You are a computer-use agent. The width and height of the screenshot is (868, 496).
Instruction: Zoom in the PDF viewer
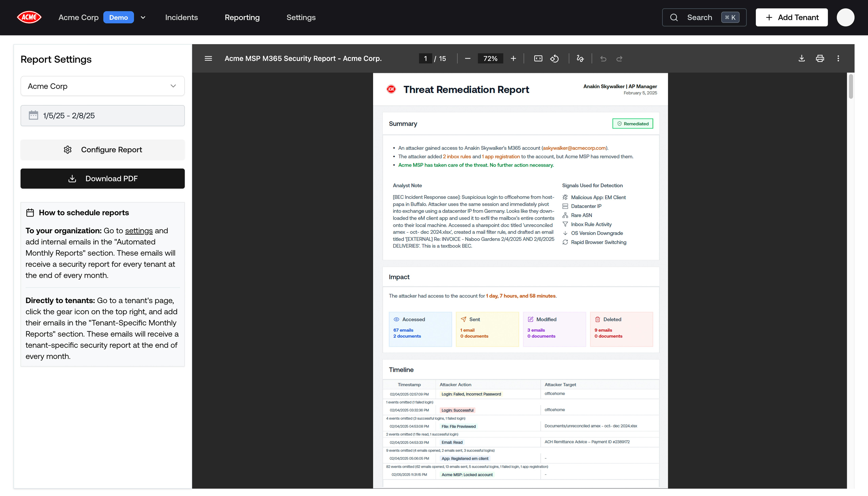click(513, 59)
